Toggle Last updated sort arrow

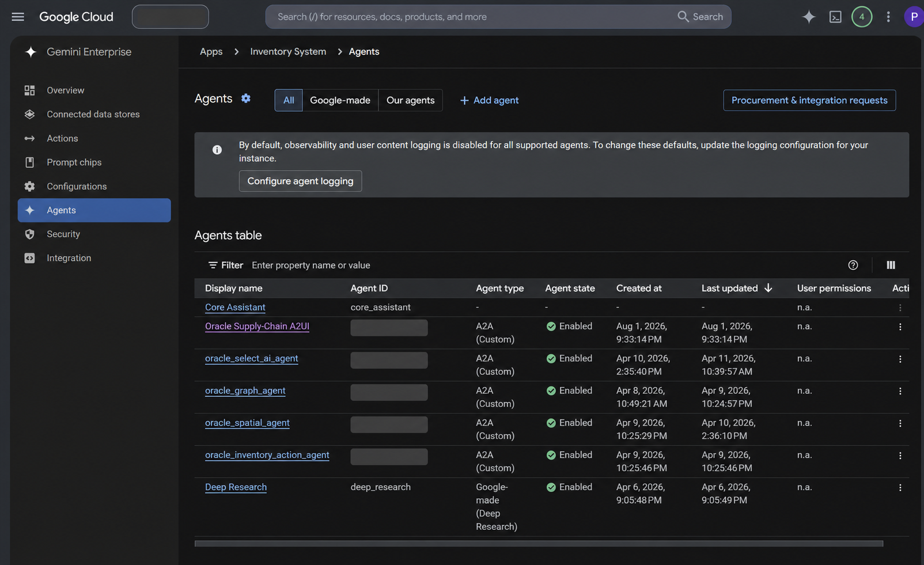point(768,288)
